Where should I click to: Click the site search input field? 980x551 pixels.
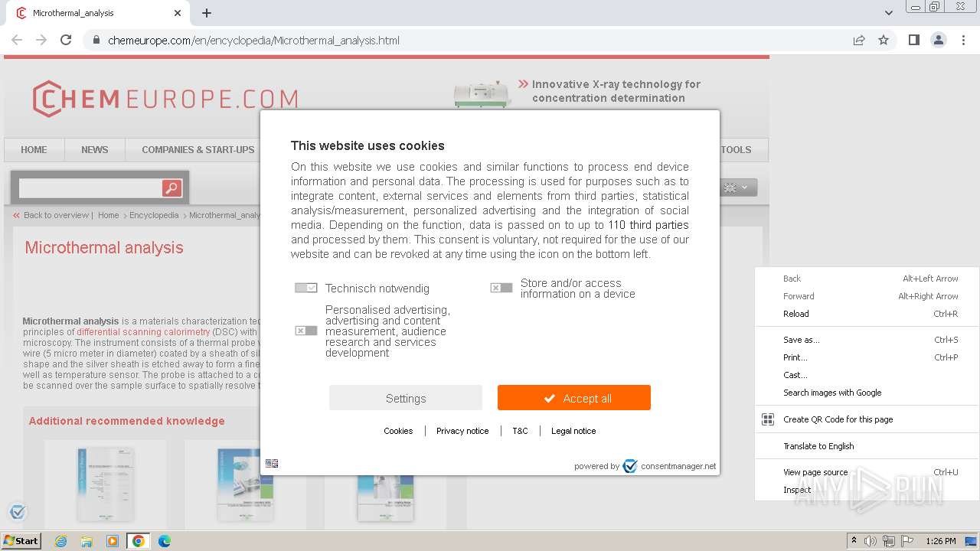pyautogui.click(x=90, y=187)
